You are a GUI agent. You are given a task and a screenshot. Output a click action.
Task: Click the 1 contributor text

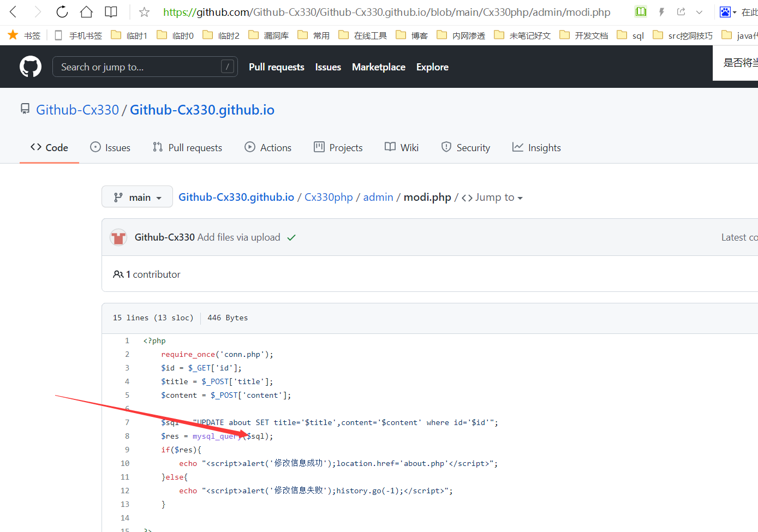click(x=153, y=274)
